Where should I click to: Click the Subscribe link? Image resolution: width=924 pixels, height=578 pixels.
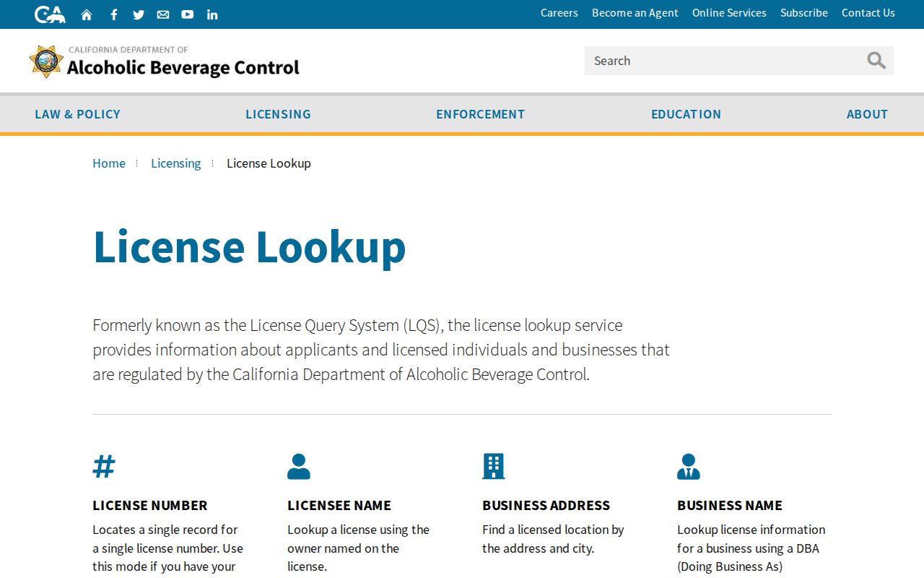point(804,13)
